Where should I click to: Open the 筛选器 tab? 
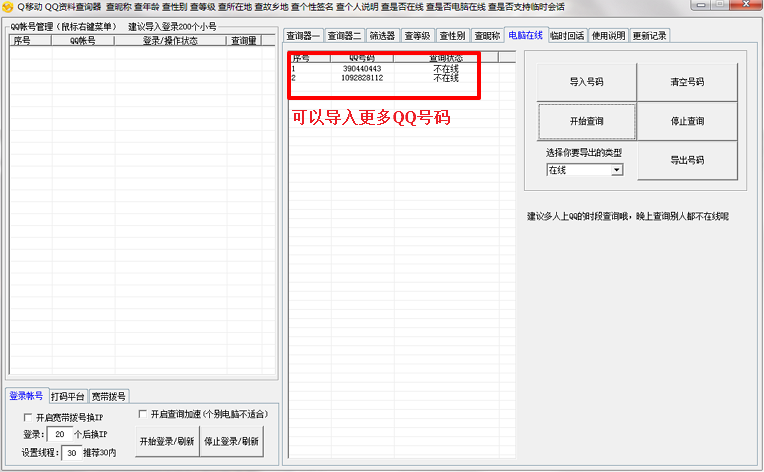coord(382,36)
